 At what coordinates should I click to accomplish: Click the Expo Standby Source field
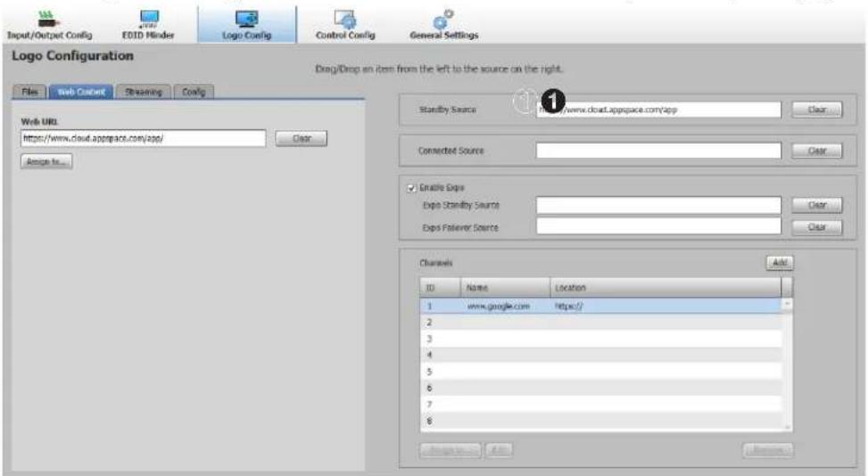coord(658,205)
